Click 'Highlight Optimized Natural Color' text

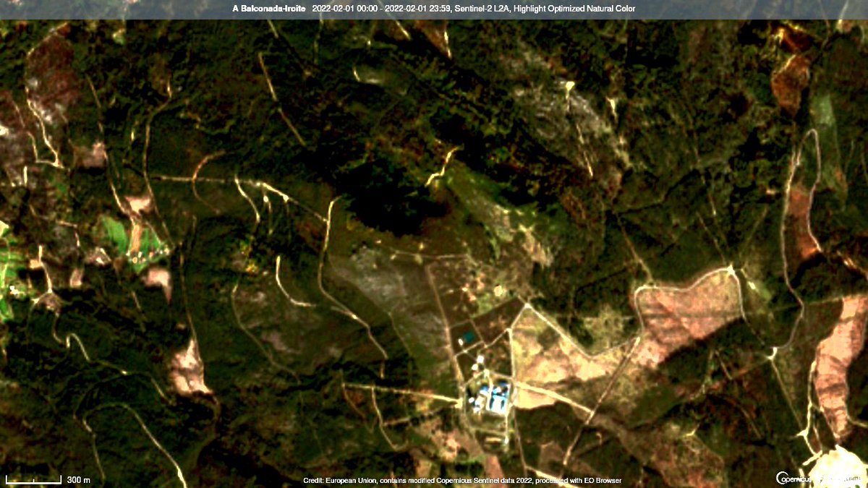pos(574,9)
